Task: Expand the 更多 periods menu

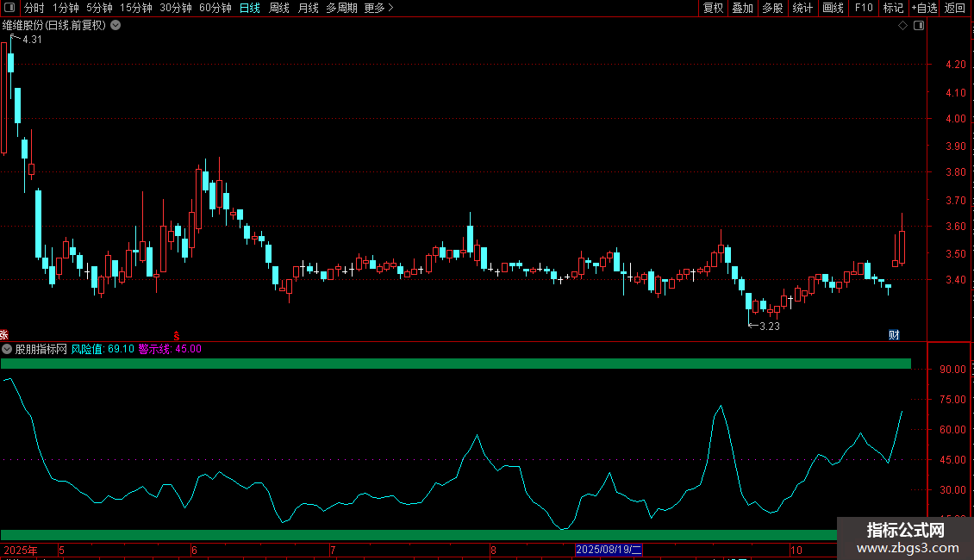Action: [x=378, y=8]
